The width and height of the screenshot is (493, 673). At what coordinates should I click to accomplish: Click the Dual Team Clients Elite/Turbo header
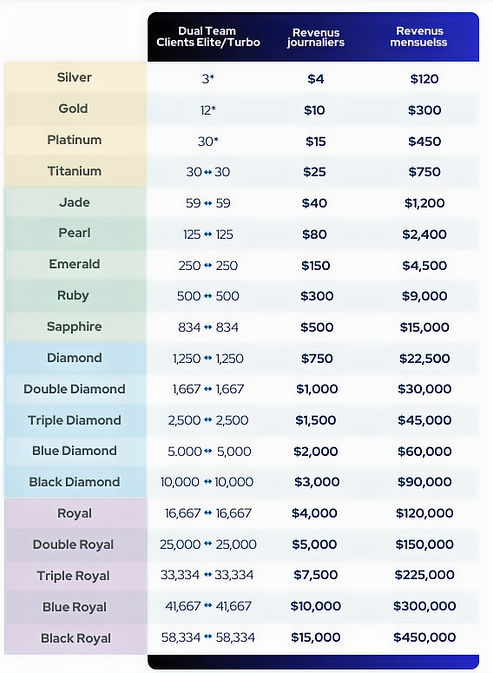point(208,37)
